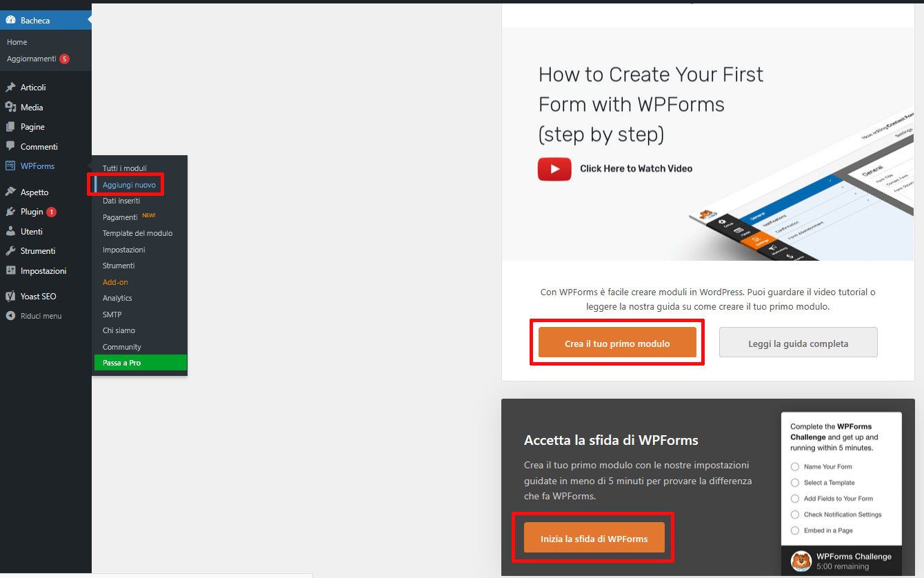
Task: Open Community submenu item
Action: (122, 347)
